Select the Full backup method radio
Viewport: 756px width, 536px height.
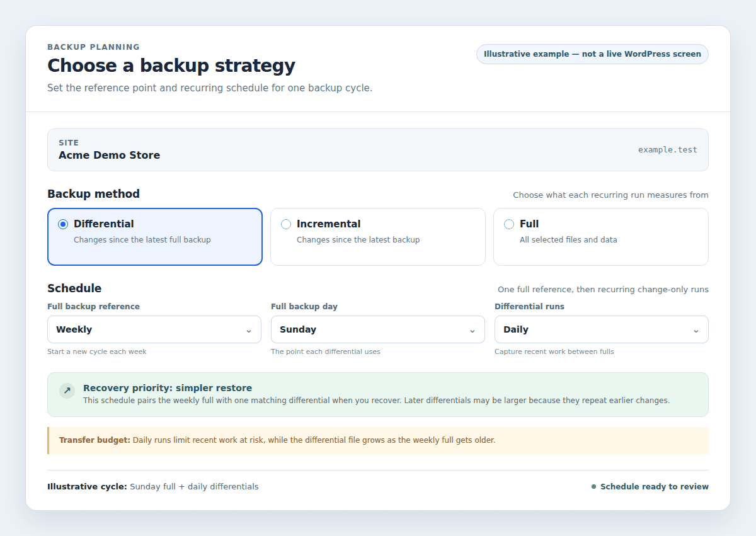click(509, 224)
